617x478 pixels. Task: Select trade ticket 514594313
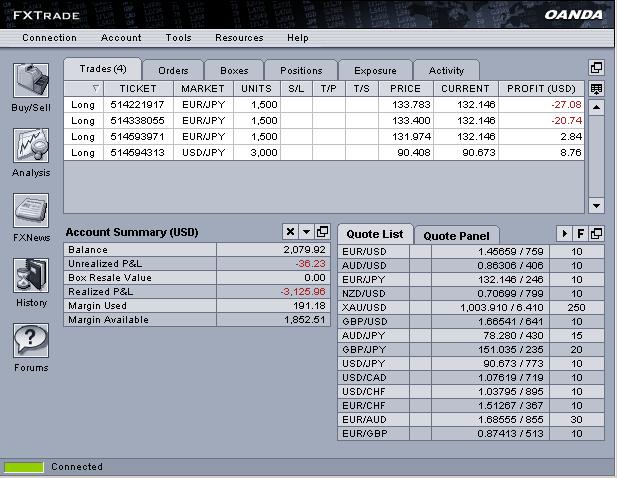(x=137, y=152)
